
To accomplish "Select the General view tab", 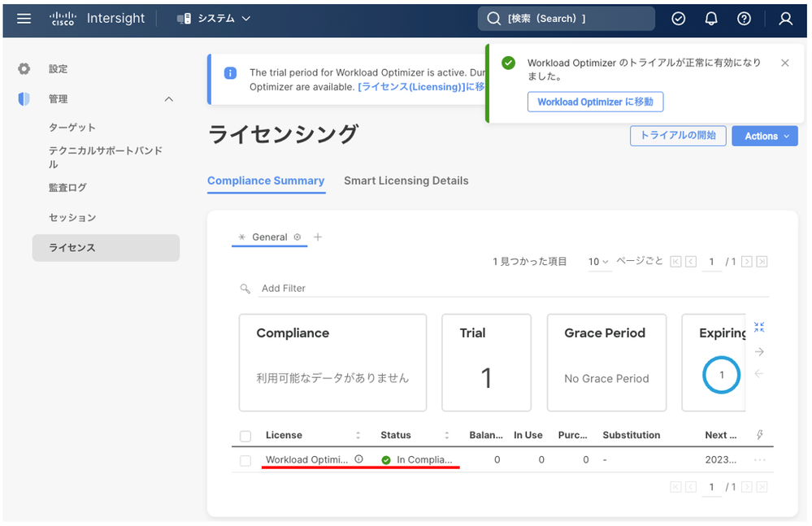I will 269,237.
